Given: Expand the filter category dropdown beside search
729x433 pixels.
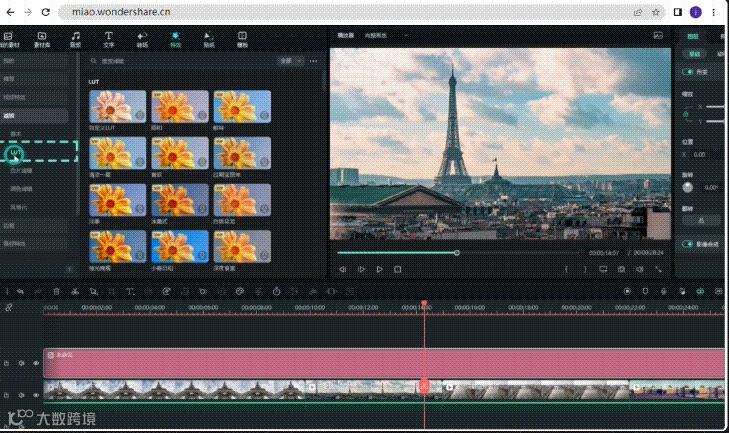Looking at the screenshot, I should [x=290, y=61].
